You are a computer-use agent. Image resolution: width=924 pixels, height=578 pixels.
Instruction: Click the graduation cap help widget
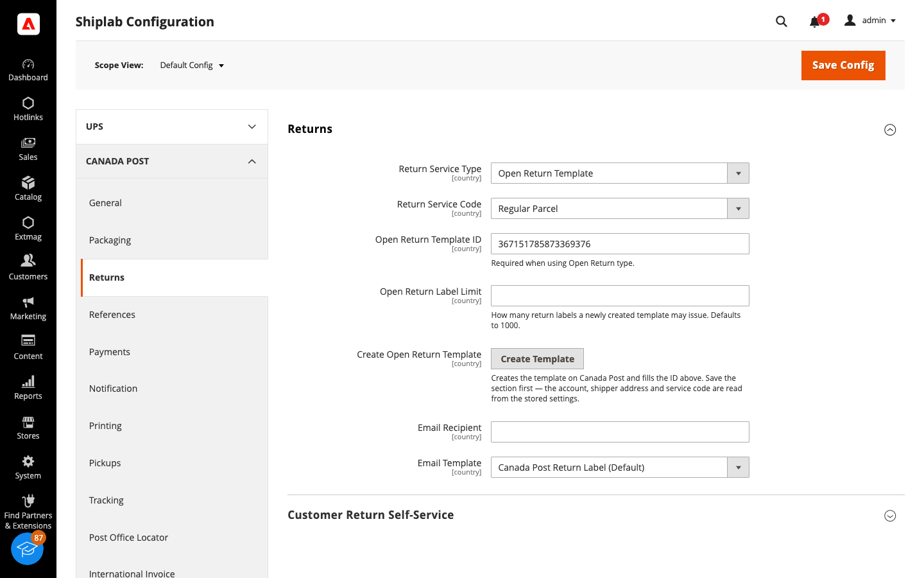coord(27,549)
